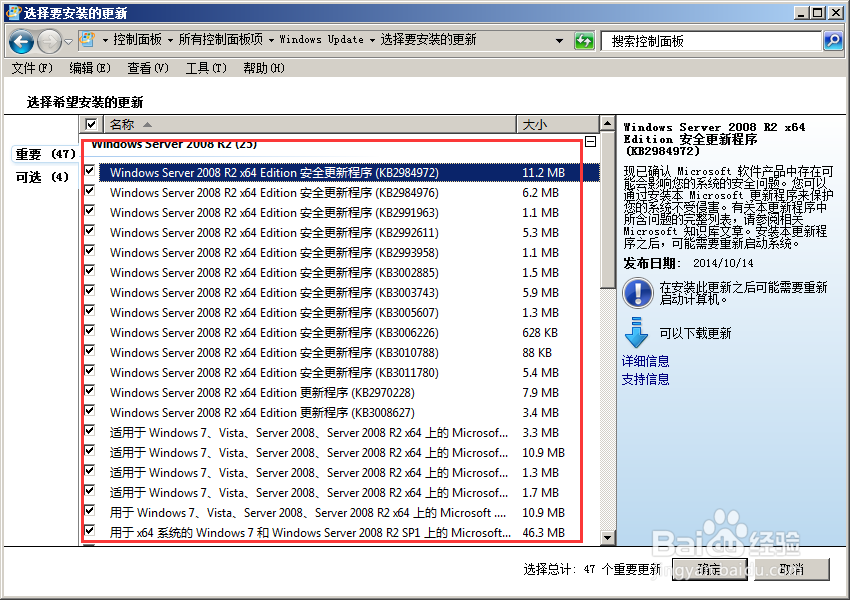
Task: Open dropdown arrow before 控制面板 breadcrumb
Action: click(x=105, y=40)
